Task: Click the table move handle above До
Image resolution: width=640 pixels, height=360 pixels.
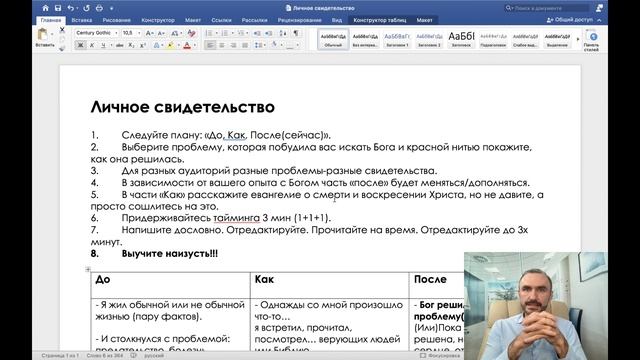Action: (88, 269)
